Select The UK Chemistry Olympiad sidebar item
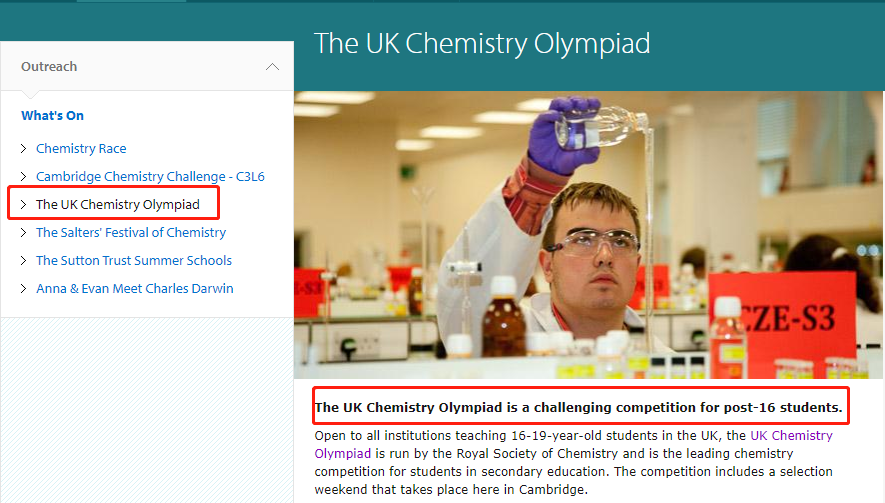 [x=118, y=205]
